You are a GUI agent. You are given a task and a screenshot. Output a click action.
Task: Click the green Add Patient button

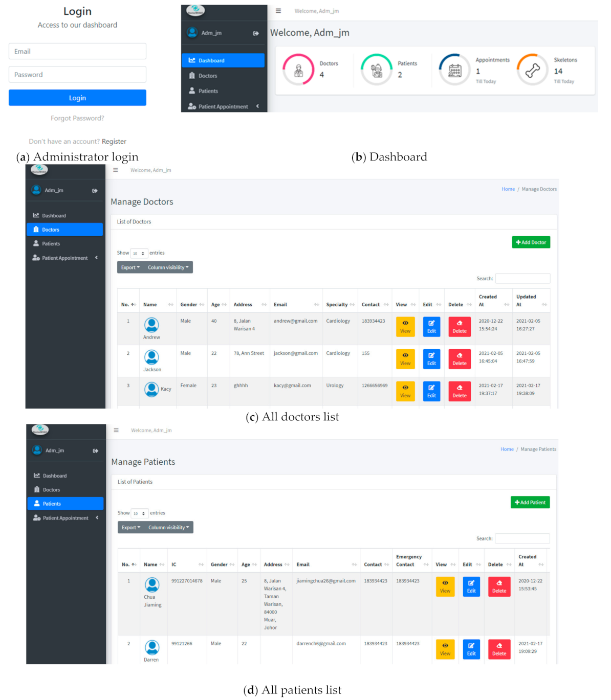pyautogui.click(x=530, y=502)
